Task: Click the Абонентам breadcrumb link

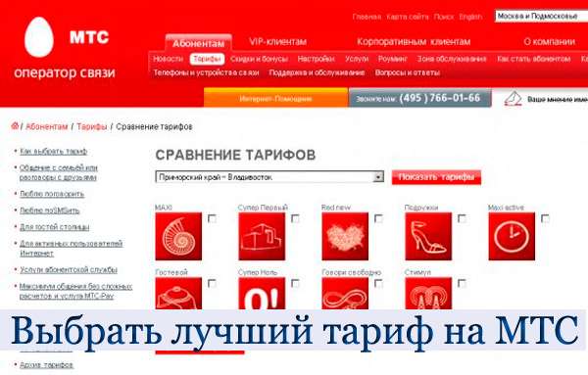Action: click(x=47, y=126)
